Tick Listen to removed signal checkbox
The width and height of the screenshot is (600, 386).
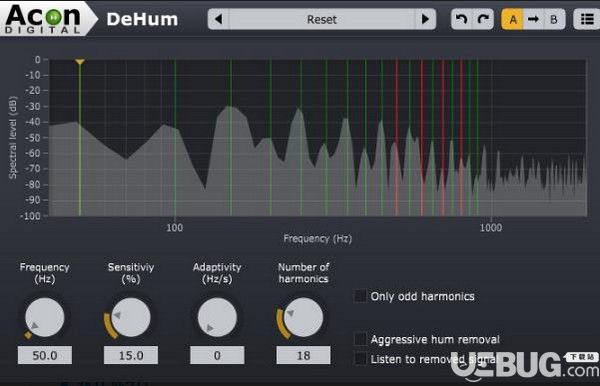point(360,359)
